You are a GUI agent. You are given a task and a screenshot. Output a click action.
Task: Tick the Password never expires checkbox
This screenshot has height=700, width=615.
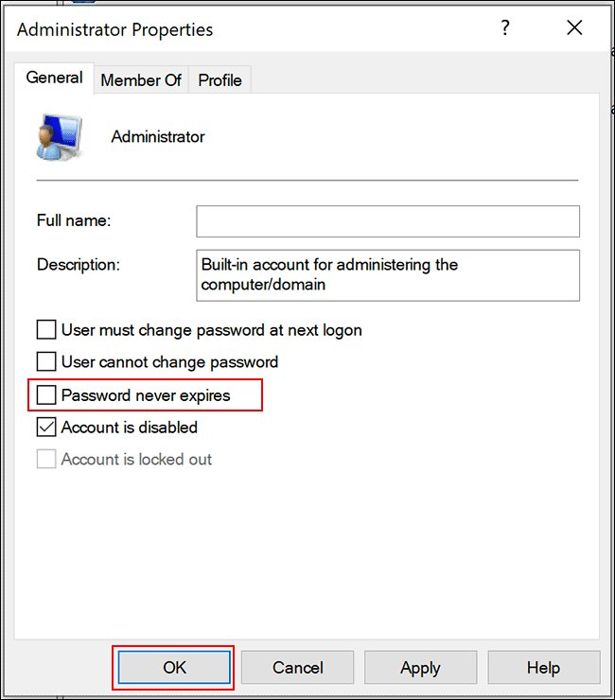(46, 394)
